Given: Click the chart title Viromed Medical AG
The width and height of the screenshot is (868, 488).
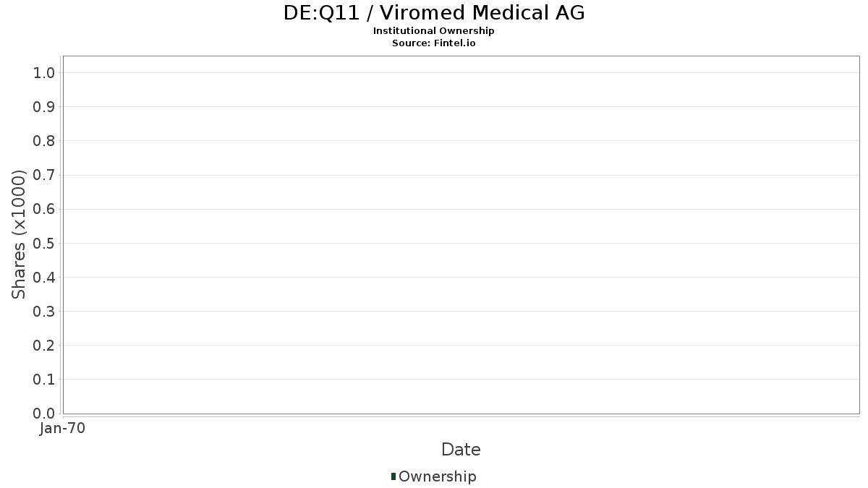Looking at the screenshot, I should pos(434,13).
